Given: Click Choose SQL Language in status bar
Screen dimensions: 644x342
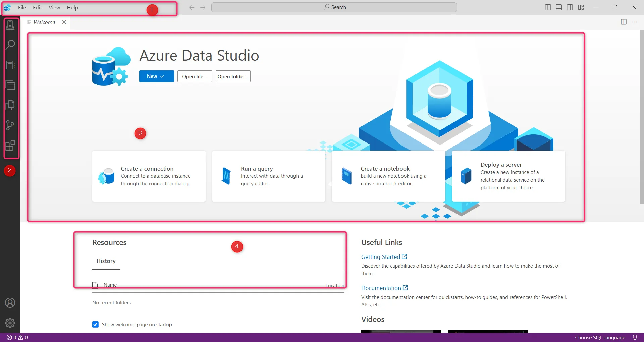Looking at the screenshot, I should click(x=600, y=337).
